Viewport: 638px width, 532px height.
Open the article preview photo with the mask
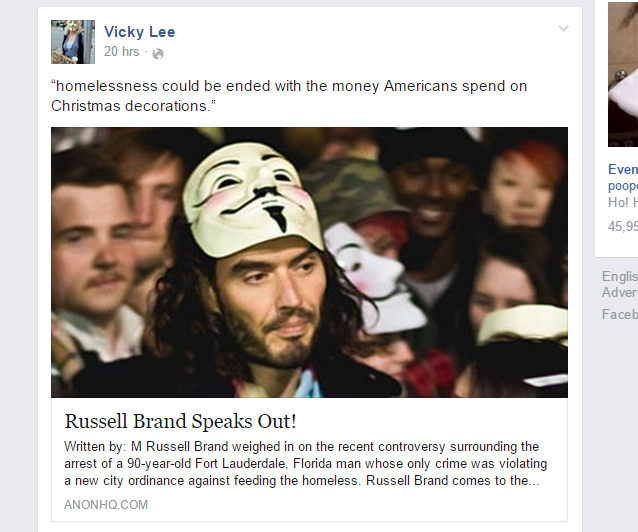(309, 263)
